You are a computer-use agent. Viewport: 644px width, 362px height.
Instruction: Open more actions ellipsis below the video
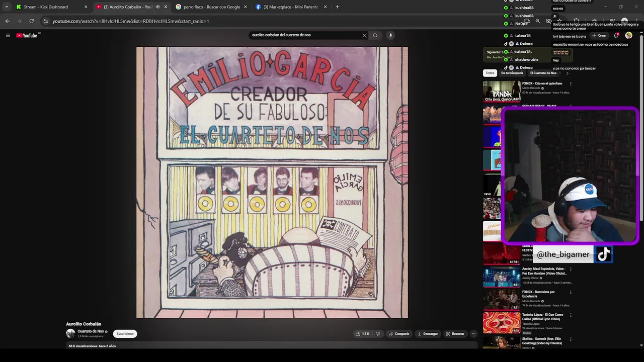tap(473, 334)
